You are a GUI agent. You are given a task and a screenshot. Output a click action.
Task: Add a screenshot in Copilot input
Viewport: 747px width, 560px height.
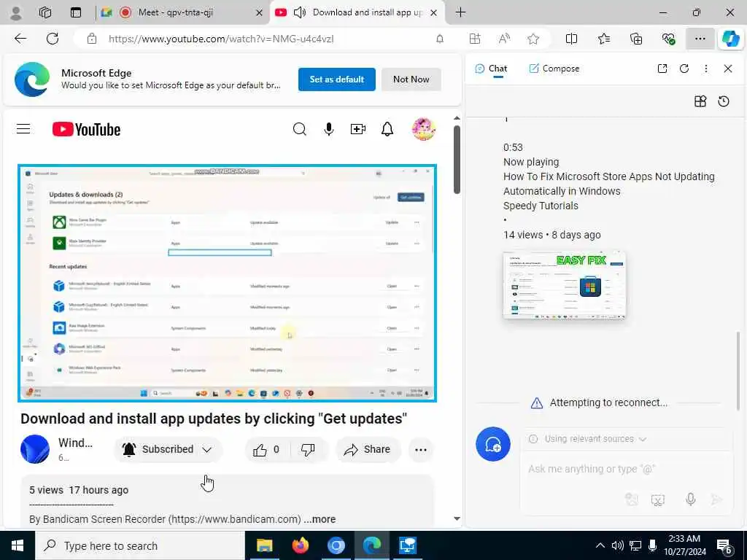658,499
